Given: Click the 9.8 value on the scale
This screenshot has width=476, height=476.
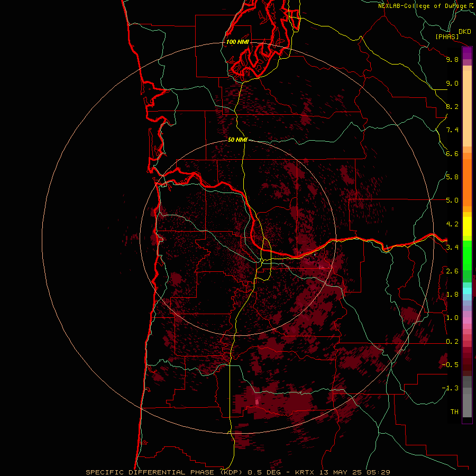Looking at the screenshot, I should [x=452, y=59].
